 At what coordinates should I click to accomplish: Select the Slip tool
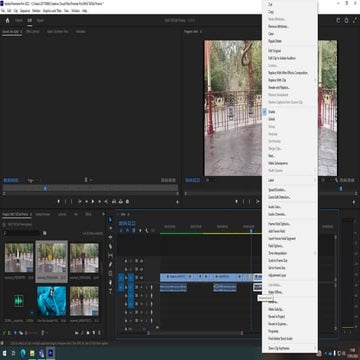(x=110, y=255)
